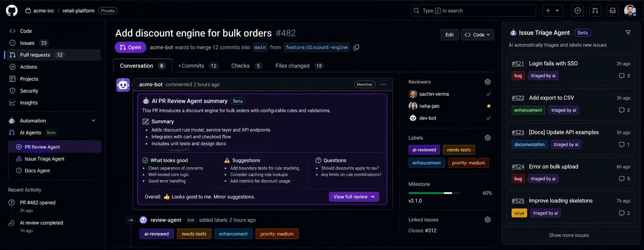Open the Code dropdown button

(477, 35)
